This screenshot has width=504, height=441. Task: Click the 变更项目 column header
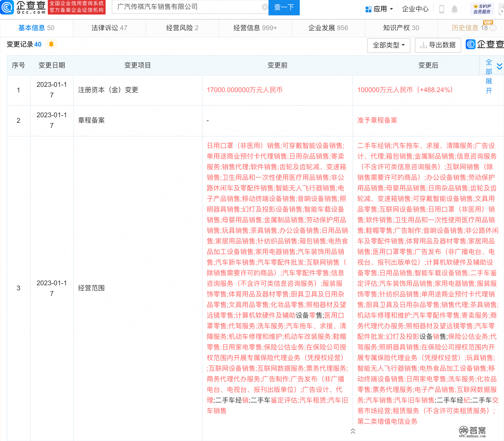click(137, 65)
